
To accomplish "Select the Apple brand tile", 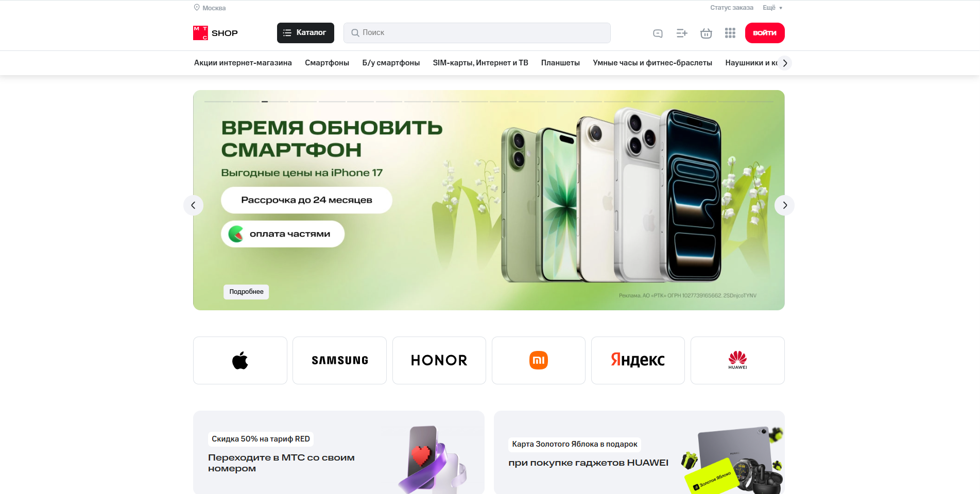I will [240, 360].
